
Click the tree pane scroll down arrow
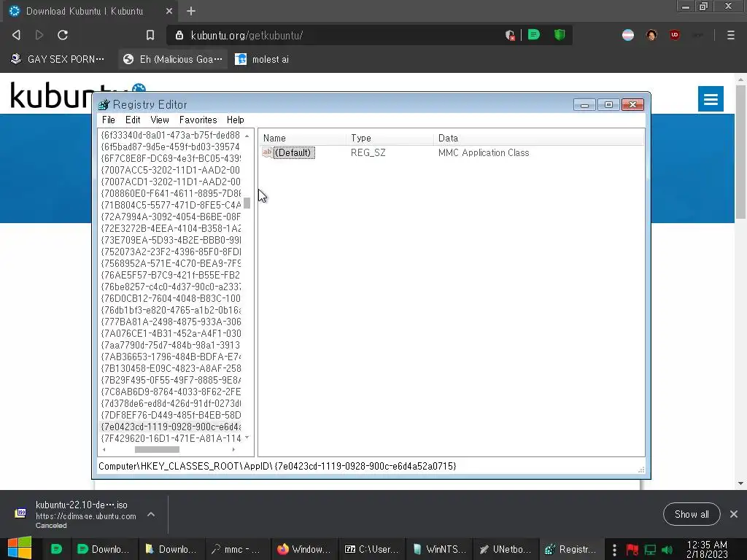[x=247, y=437]
